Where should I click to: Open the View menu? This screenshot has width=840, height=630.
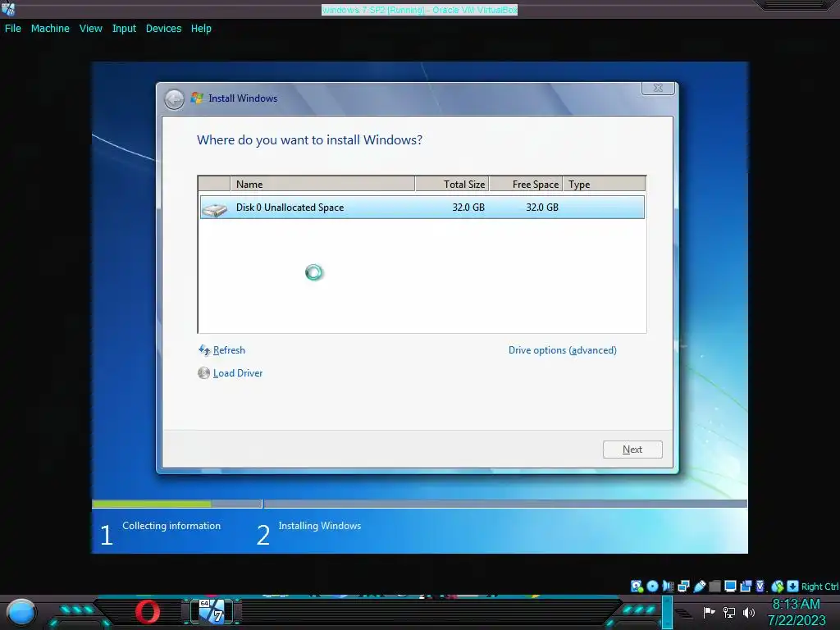90,29
